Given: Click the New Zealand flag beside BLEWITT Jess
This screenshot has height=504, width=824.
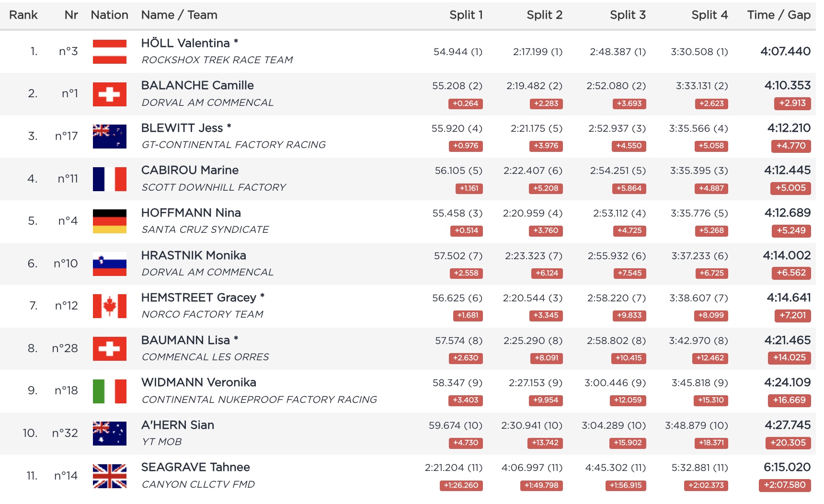Looking at the screenshot, I should click(x=109, y=137).
